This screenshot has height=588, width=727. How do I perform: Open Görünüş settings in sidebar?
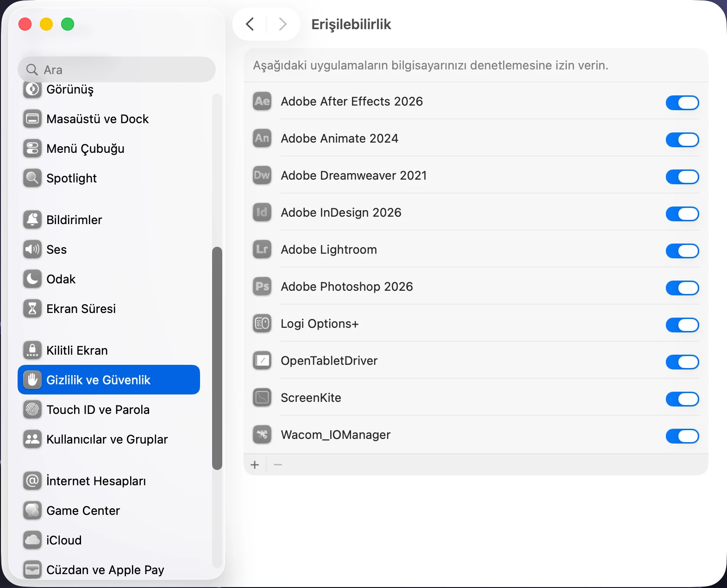(109, 89)
